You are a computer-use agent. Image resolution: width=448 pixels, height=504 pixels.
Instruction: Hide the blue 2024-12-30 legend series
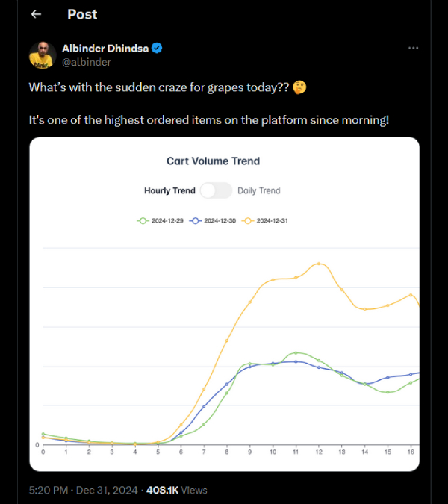click(212, 221)
